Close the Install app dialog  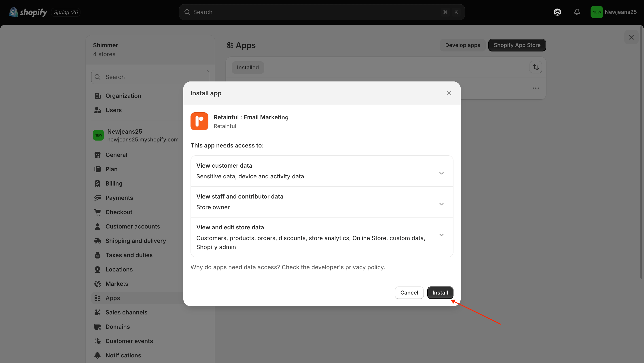click(x=449, y=93)
